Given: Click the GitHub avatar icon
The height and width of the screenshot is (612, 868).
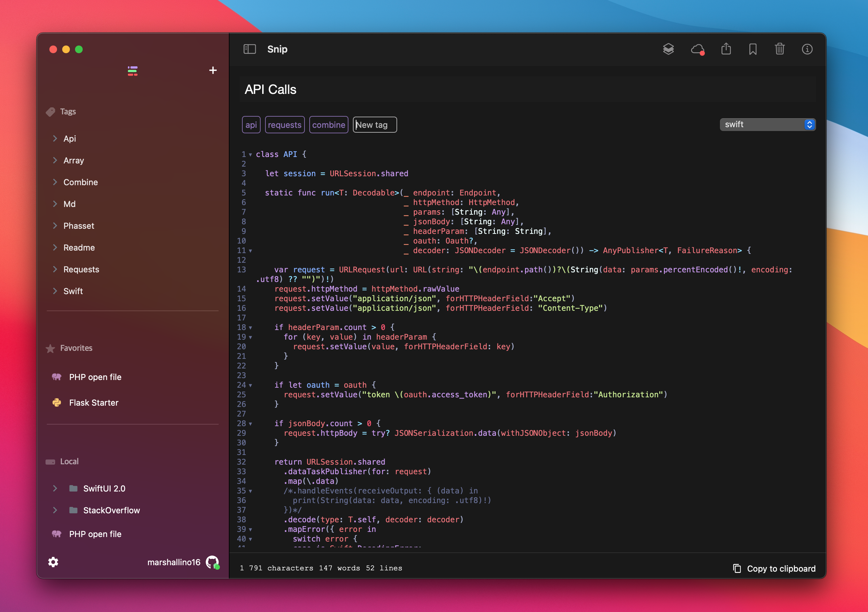Looking at the screenshot, I should (213, 562).
